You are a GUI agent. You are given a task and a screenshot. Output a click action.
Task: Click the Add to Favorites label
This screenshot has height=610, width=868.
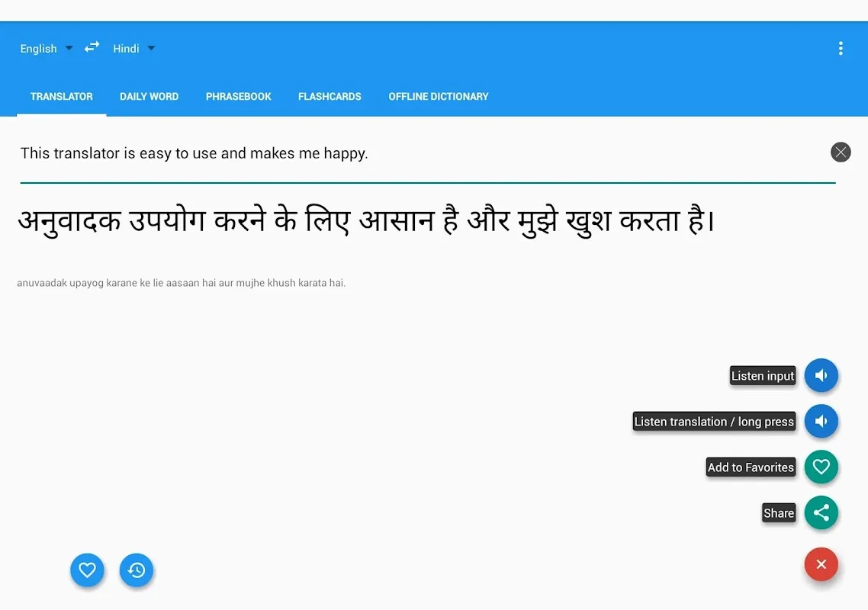click(750, 467)
